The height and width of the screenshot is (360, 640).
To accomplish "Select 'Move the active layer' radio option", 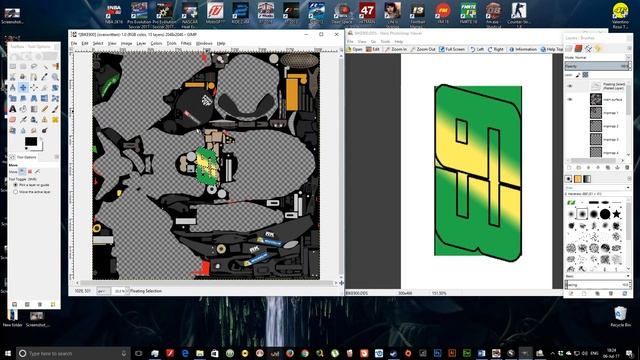I will pyautogui.click(x=16, y=191).
